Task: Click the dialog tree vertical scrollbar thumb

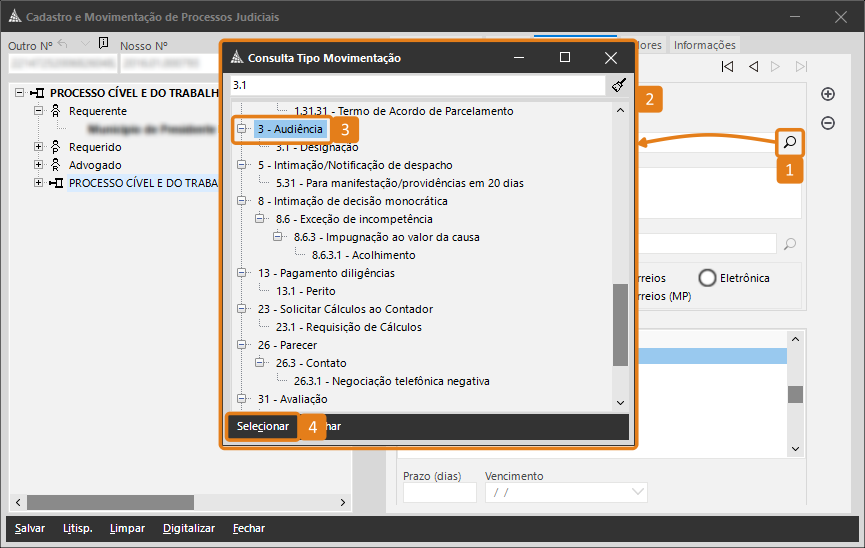Action: pos(620,325)
